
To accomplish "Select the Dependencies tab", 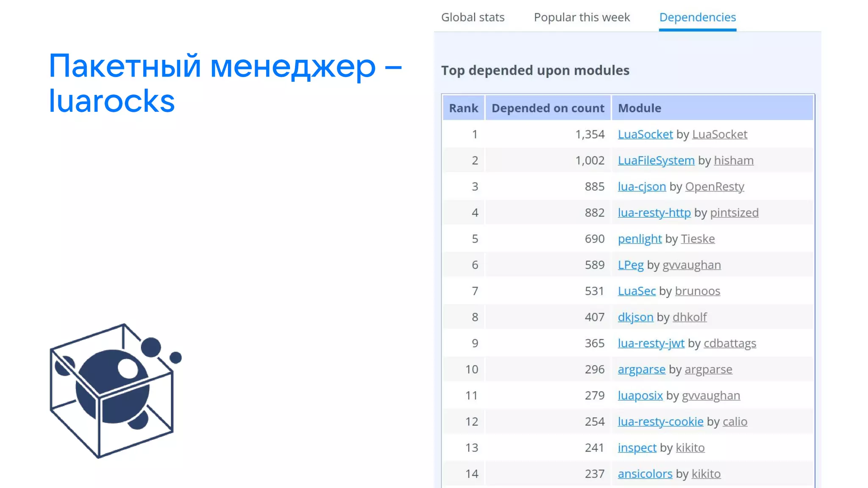I will click(x=697, y=17).
